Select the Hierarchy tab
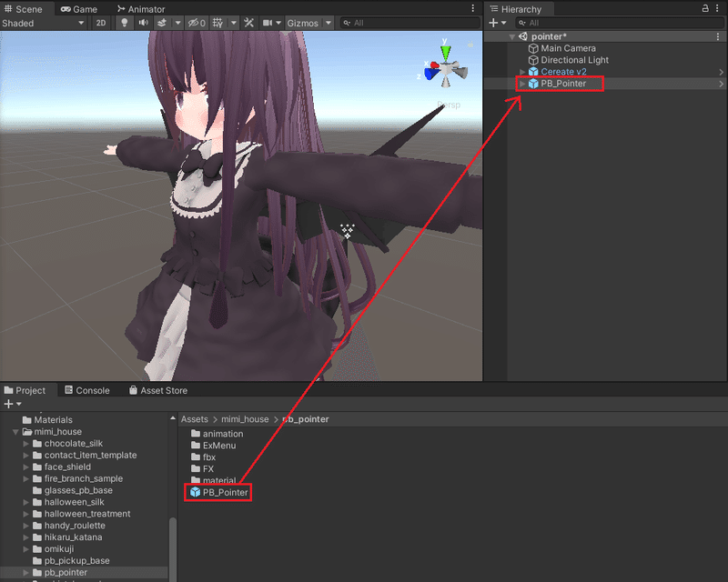 pyautogui.click(x=515, y=9)
